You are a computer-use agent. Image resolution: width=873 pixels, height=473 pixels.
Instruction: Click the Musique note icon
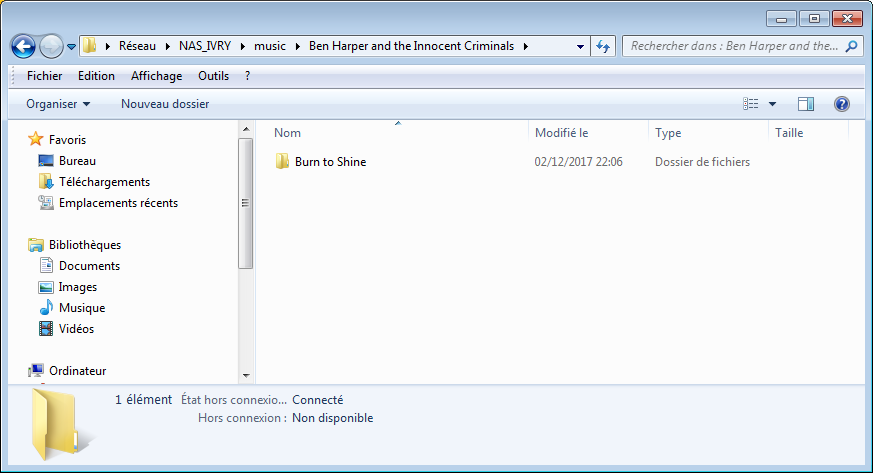click(x=46, y=307)
